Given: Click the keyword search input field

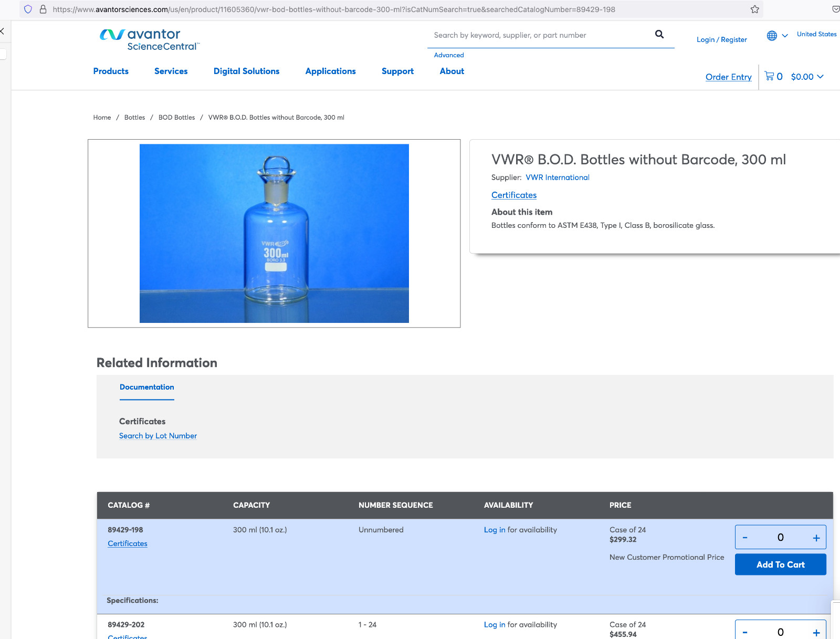Looking at the screenshot, I should 541,35.
